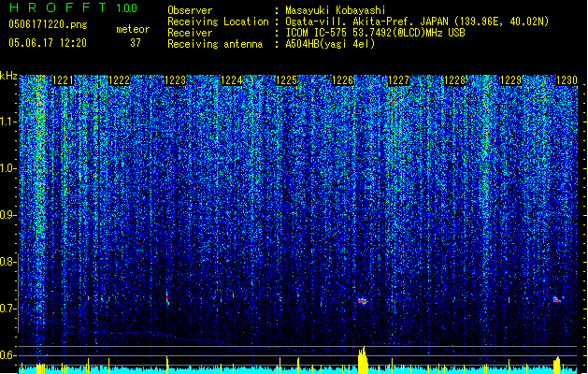The image size is (588, 374).
Task: Click the receiver text ICOM IC-575 53.7492 MHz USB
Action: (x=376, y=33)
